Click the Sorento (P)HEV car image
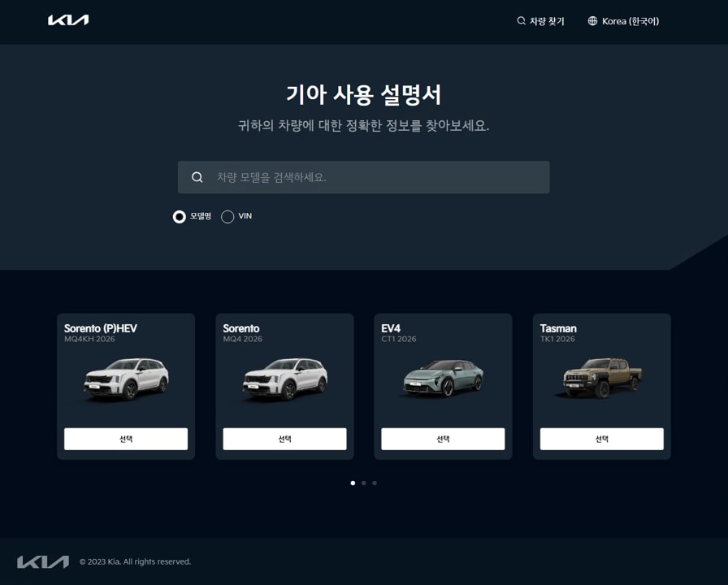 pos(126,379)
